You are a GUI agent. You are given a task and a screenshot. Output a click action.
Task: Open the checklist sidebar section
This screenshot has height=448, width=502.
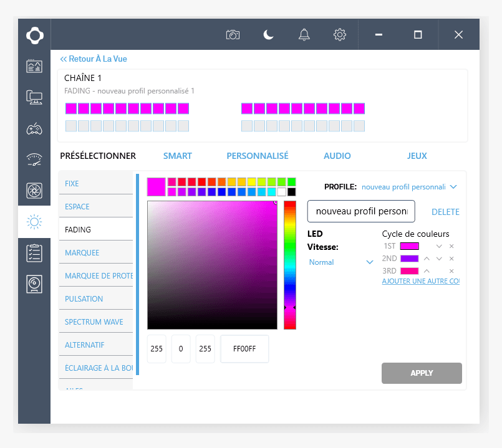[34, 253]
